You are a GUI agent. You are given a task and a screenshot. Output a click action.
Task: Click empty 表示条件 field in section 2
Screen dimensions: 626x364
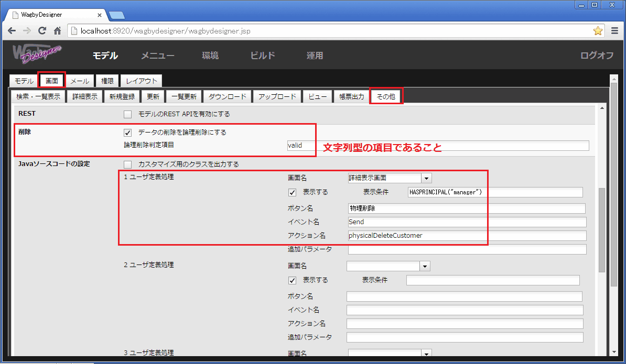coord(493,280)
